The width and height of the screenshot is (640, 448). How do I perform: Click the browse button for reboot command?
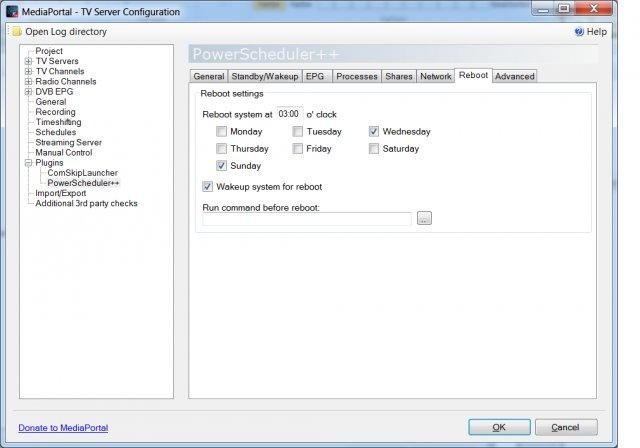(x=424, y=218)
